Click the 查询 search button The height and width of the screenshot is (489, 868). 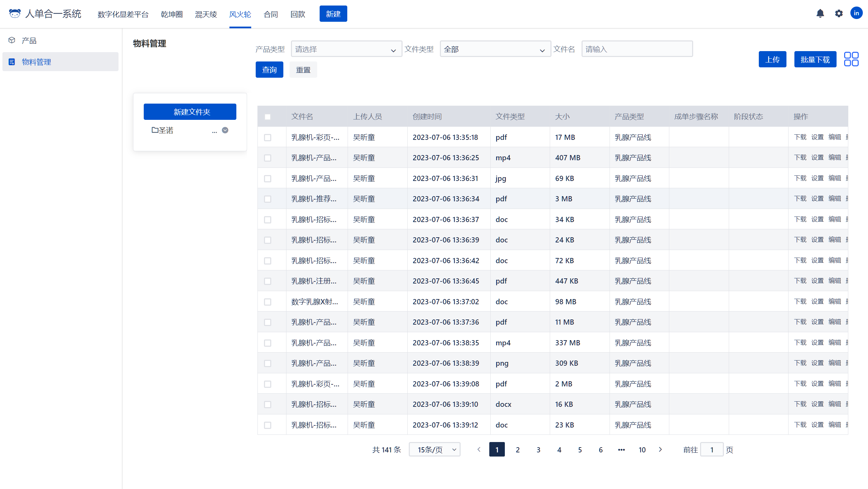pos(269,70)
